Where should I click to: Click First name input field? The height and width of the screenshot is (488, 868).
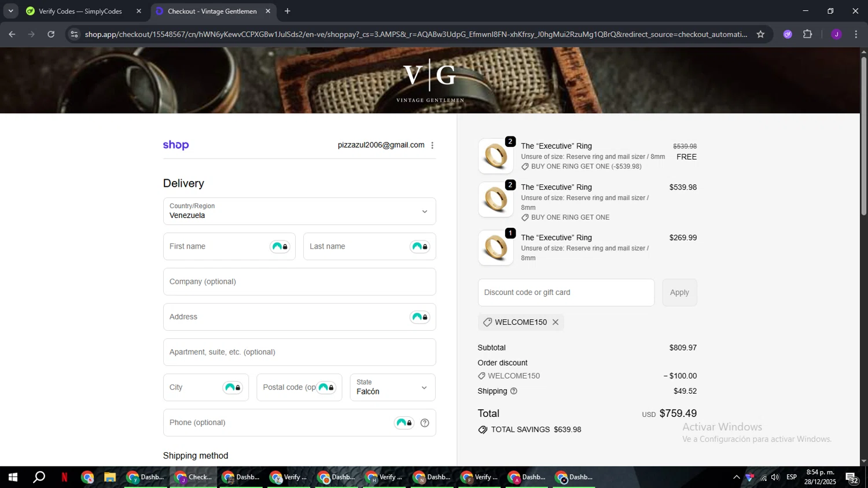pyautogui.click(x=229, y=246)
